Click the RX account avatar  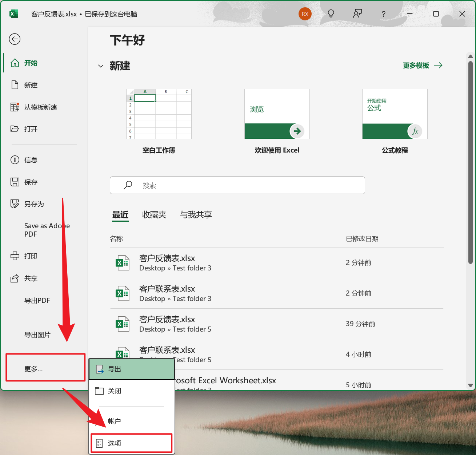click(305, 14)
